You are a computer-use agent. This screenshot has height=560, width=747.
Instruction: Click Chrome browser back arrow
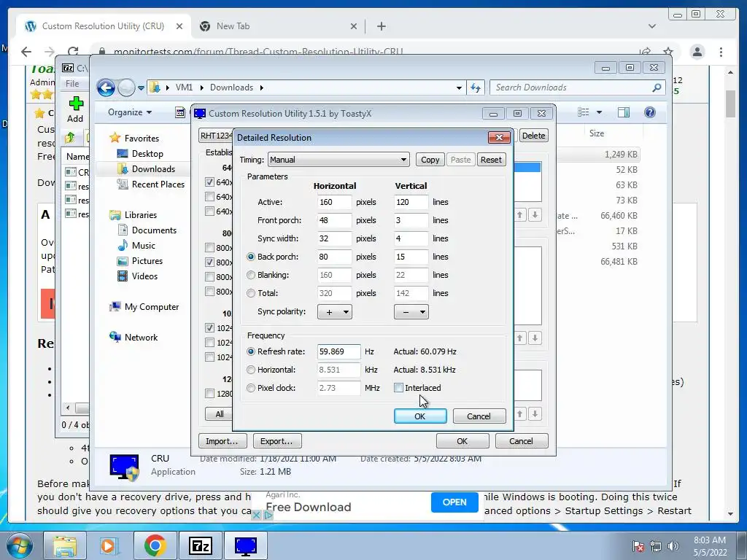click(26, 52)
